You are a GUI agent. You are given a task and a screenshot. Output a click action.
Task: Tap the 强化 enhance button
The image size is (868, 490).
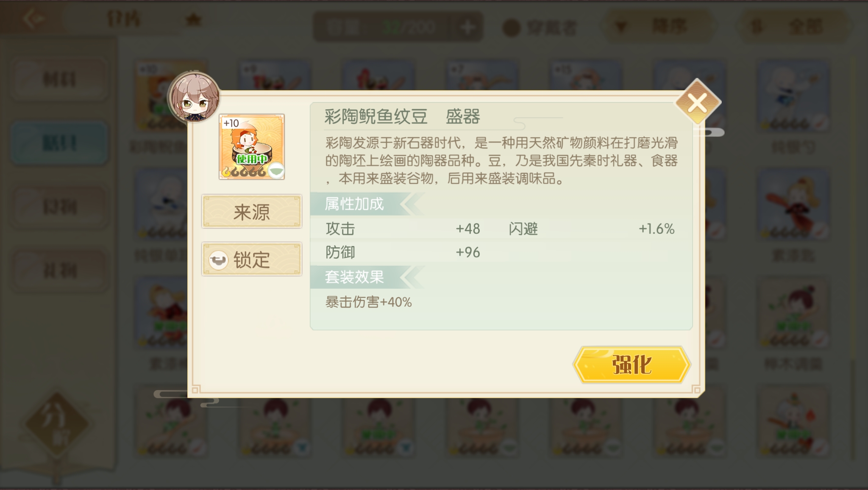(632, 365)
